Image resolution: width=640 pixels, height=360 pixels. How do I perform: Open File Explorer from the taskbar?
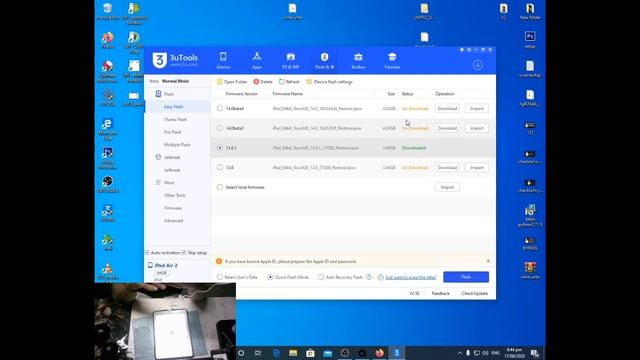[x=293, y=353]
